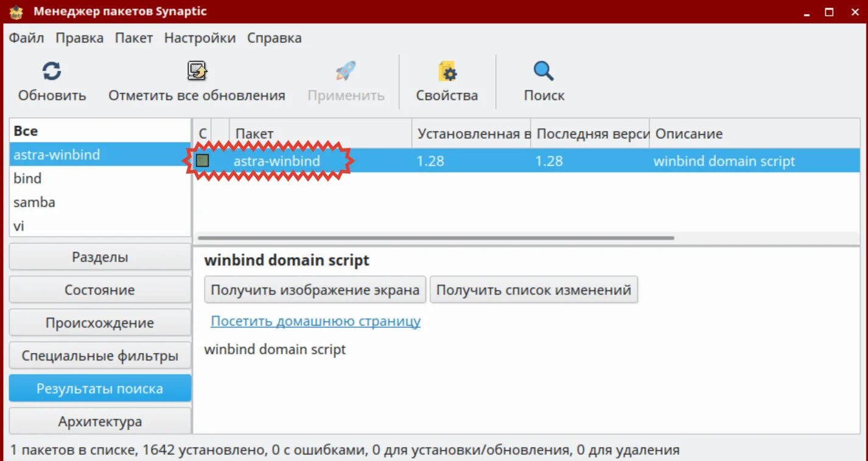Click the Отметить все обновления icon
Screen dimensions: 868x461
coord(197,72)
